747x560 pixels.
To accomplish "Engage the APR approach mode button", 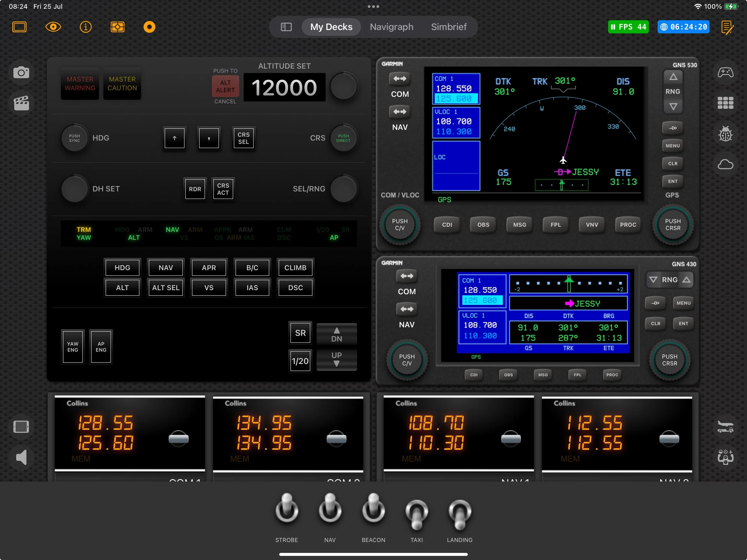I will tap(209, 267).
